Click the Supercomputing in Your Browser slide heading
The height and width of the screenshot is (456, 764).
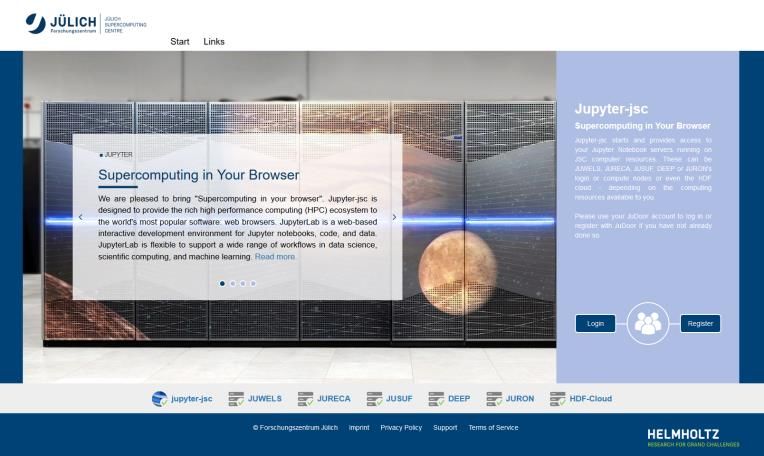pos(199,175)
